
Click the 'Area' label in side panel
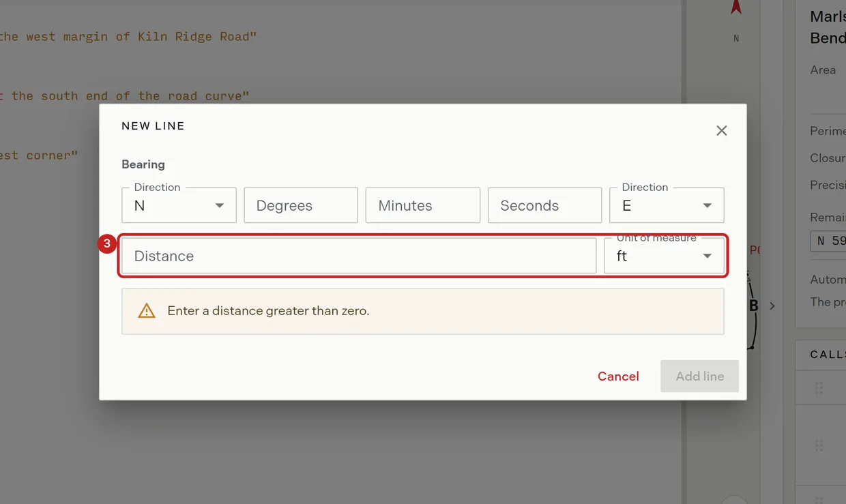coord(823,70)
